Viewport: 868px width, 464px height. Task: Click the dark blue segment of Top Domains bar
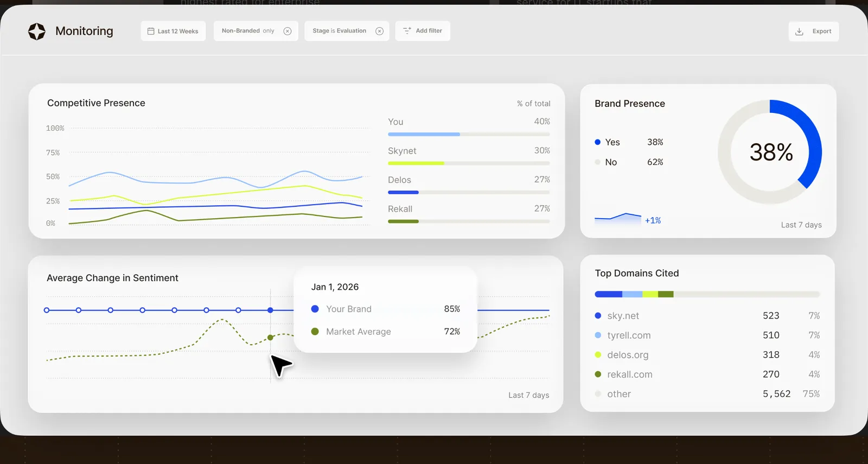pyautogui.click(x=608, y=294)
